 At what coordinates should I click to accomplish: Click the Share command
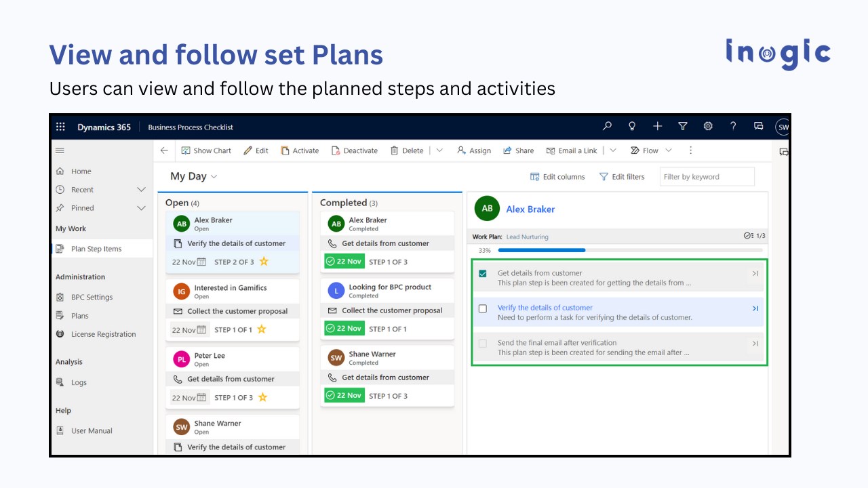518,150
